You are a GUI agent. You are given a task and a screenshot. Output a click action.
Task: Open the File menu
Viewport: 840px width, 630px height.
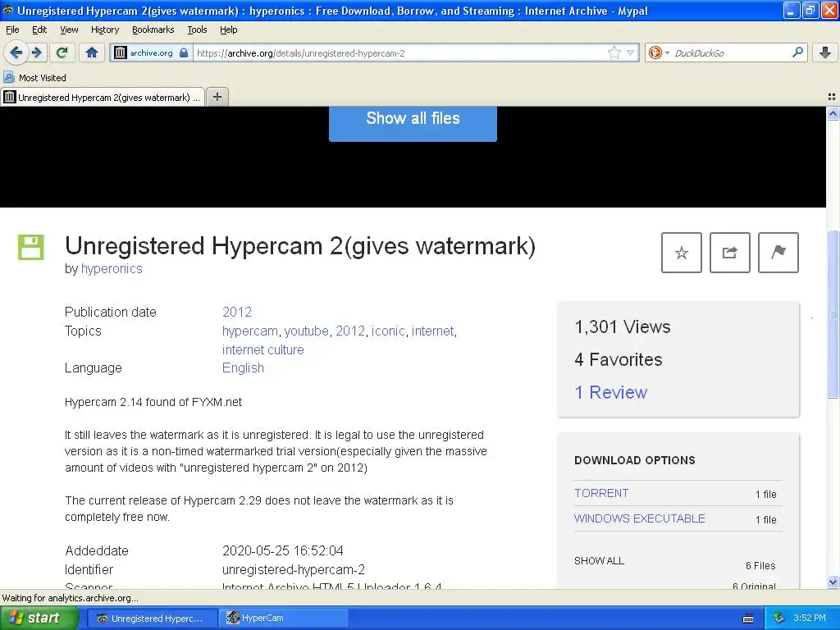coord(12,30)
